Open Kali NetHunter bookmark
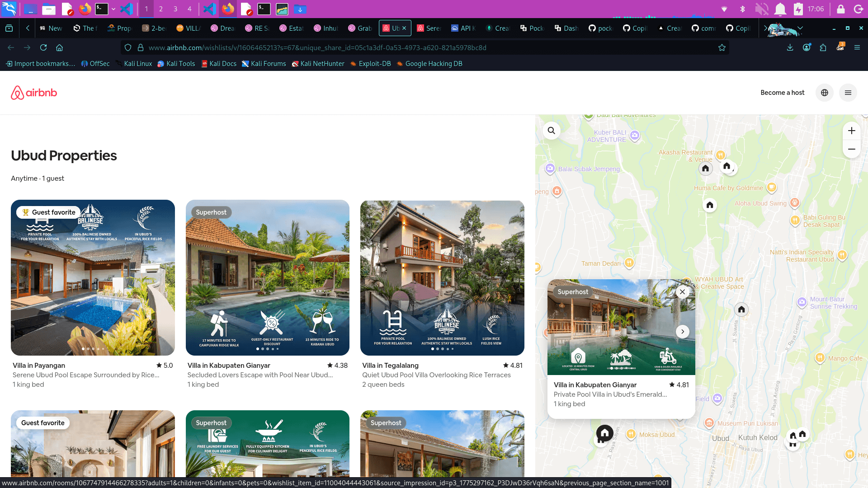 [x=318, y=64]
